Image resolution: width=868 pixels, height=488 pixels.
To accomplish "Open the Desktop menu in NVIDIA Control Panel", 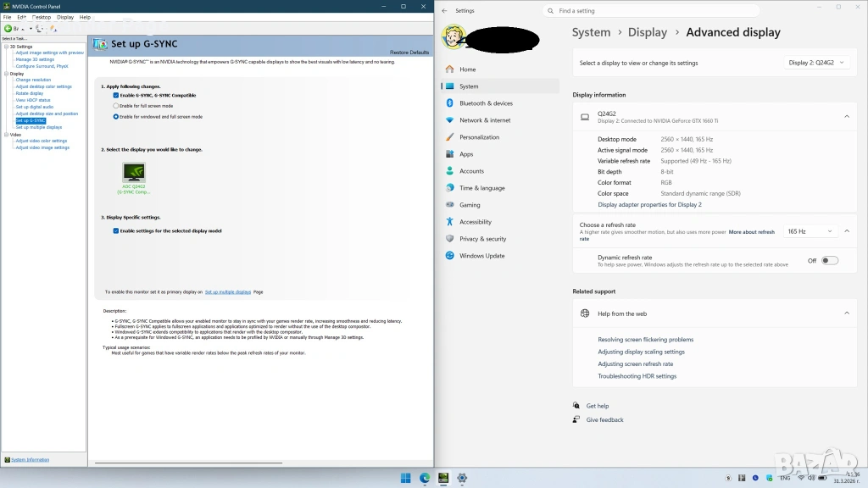I will click(x=42, y=17).
